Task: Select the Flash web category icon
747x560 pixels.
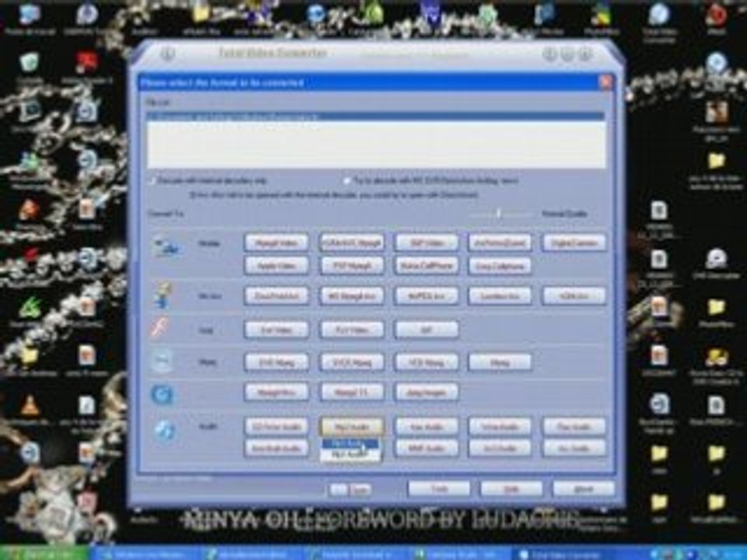Action: tap(160, 328)
